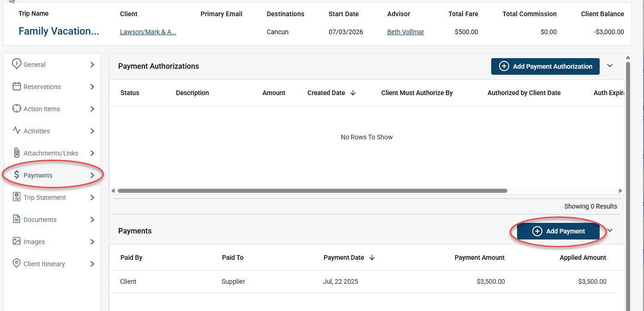Viewport: 644px width, 311px height.
Task: Click the Action Items target icon
Action: (17, 108)
